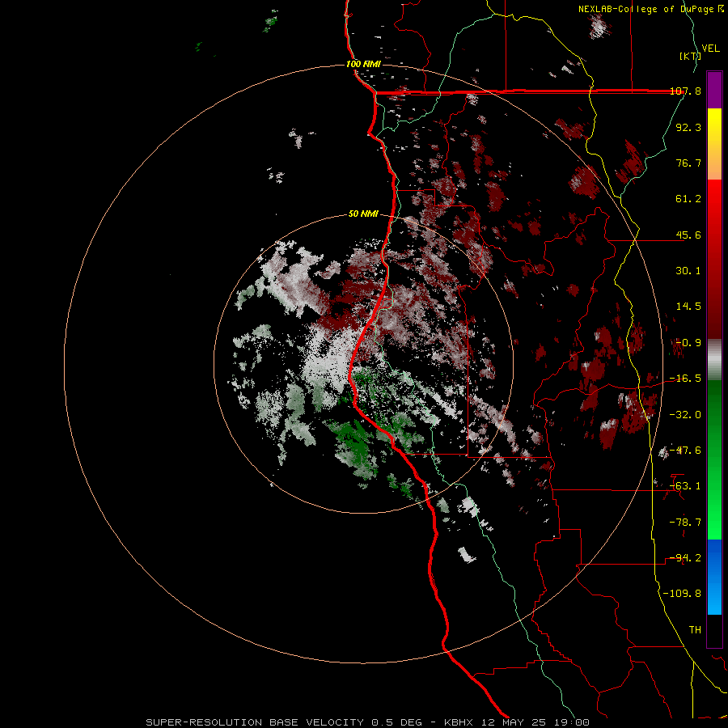Click the -63.1 velocity scale value
Viewport: 728px width, 728px height.
pyautogui.click(x=685, y=486)
